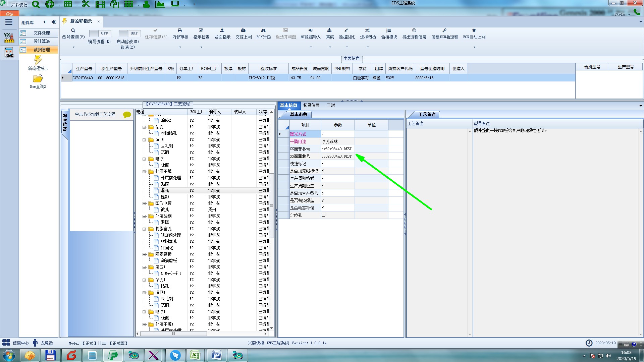Viewport: 644px width, 362px height.
Task: Click the grid table icon in top toolbar
Action: [x=68, y=4]
